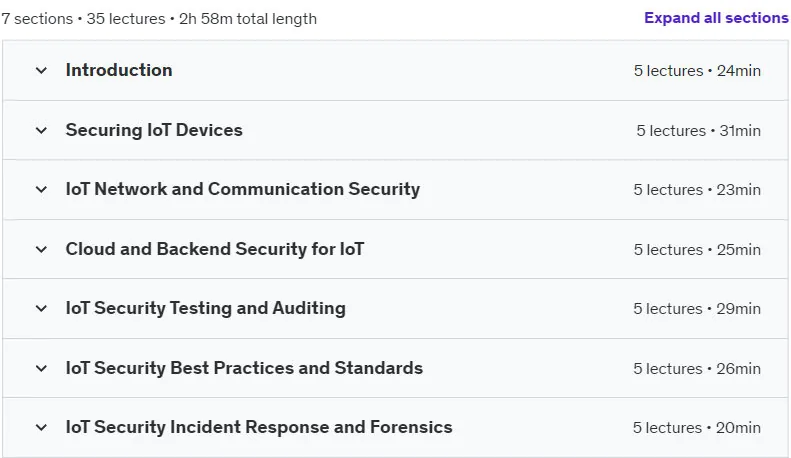The height and width of the screenshot is (458, 791).
Task: Click the 5 lectures 24min label
Action: tap(697, 71)
